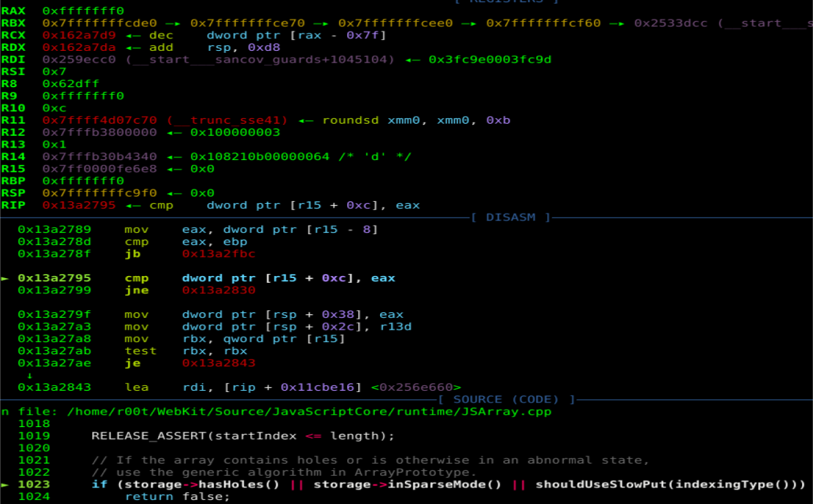Click the jb jump target 0x13a2fbc

coord(219,254)
